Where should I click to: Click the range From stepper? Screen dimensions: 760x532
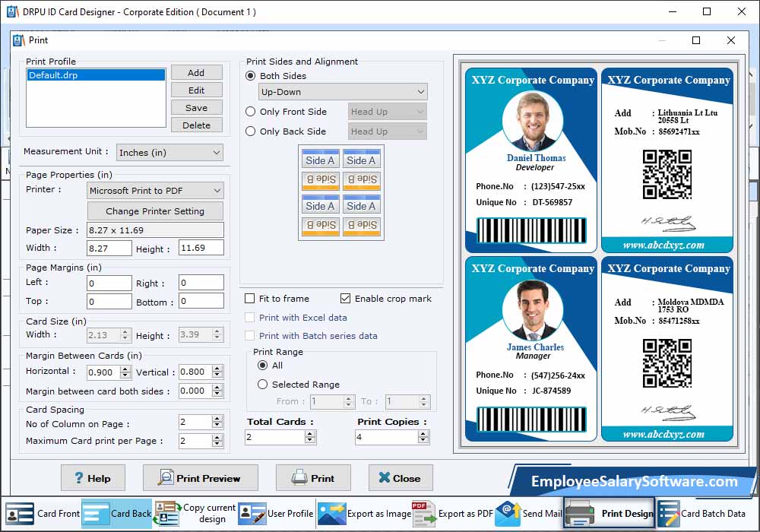(x=349, y=401)
